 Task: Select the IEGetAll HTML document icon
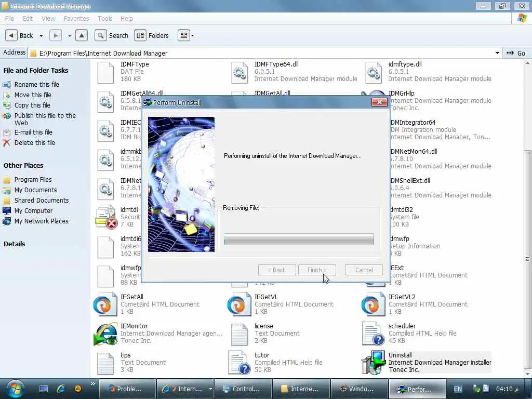coord(105,304)
